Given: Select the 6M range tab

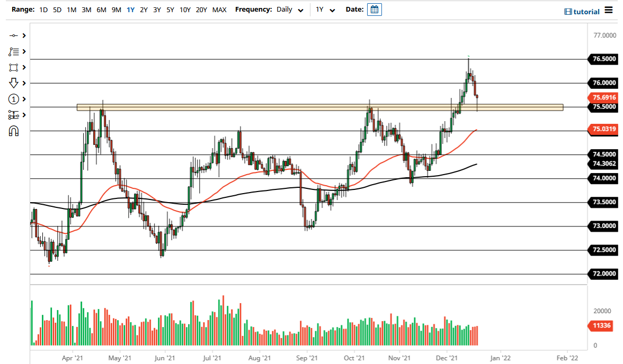Looking at the screenshot, I should 101,10.
